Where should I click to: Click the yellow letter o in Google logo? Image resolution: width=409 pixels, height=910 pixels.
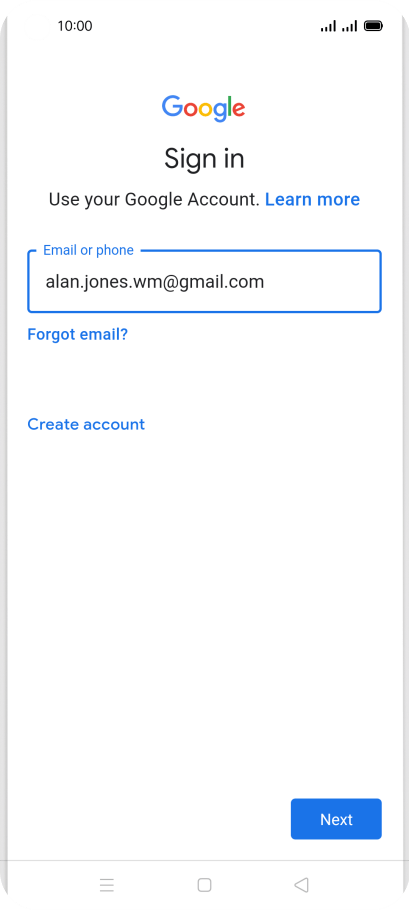(x=206, y=109)
